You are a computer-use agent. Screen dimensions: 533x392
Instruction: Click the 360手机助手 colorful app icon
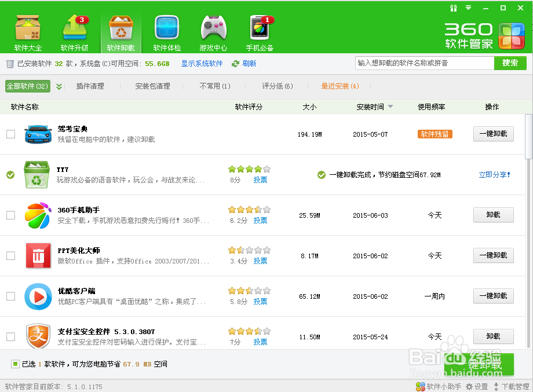[38, 215]
